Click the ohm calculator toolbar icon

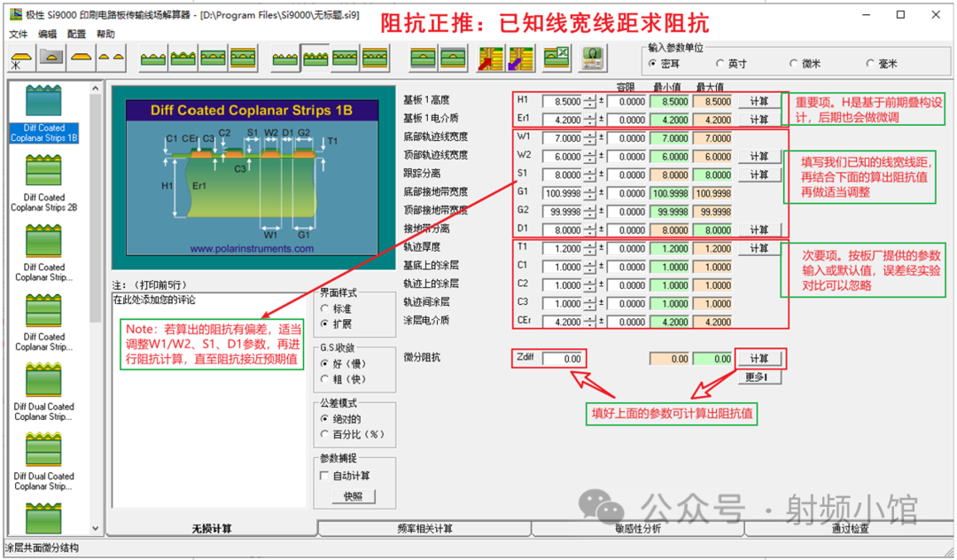click(x=591, y=58)
